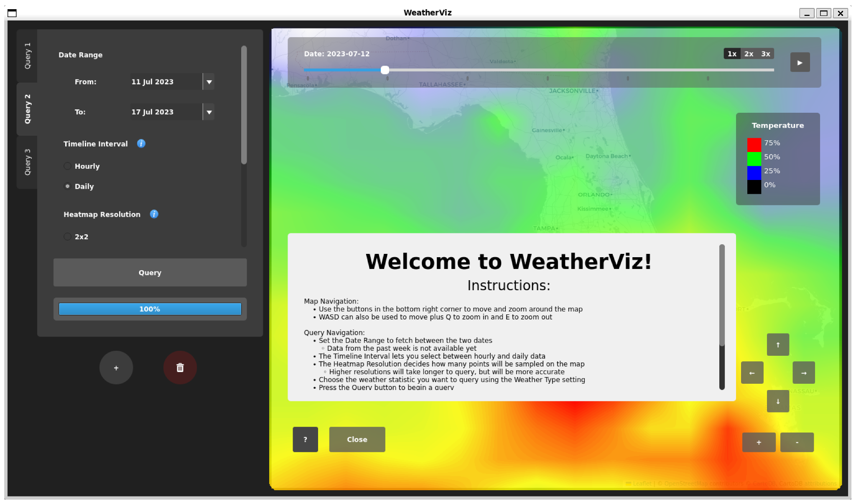The height and width of the screenshot is (504, 856).
Task: Add a new query with plus icon
Action: tap(116, 367)
